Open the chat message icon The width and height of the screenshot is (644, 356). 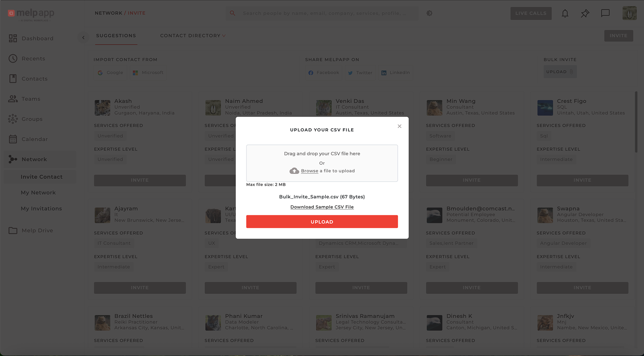[605, 13]
